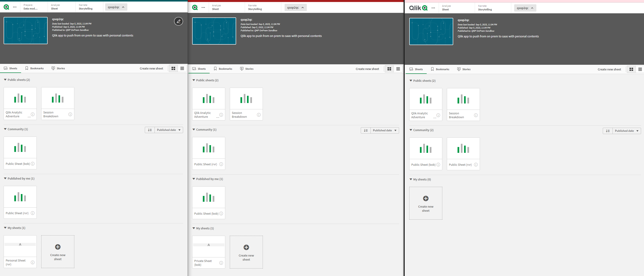Collapse the Public sheets section in left panel
The image size is (644, 276).
click(x=5, y=79)
